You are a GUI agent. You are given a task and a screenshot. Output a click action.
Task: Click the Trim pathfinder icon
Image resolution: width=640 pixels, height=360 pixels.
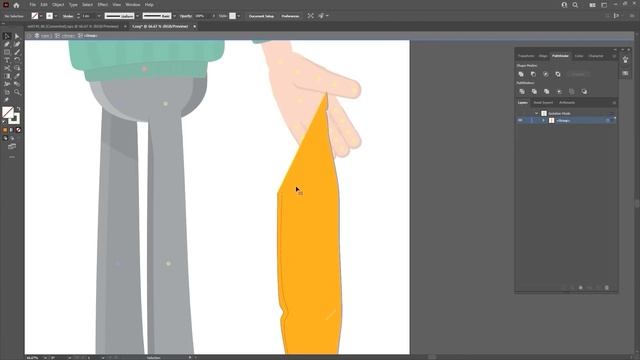pos(534,92)
